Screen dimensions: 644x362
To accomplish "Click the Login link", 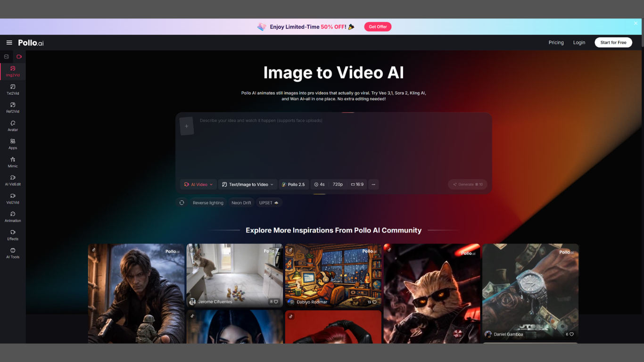I will (579, 42).
